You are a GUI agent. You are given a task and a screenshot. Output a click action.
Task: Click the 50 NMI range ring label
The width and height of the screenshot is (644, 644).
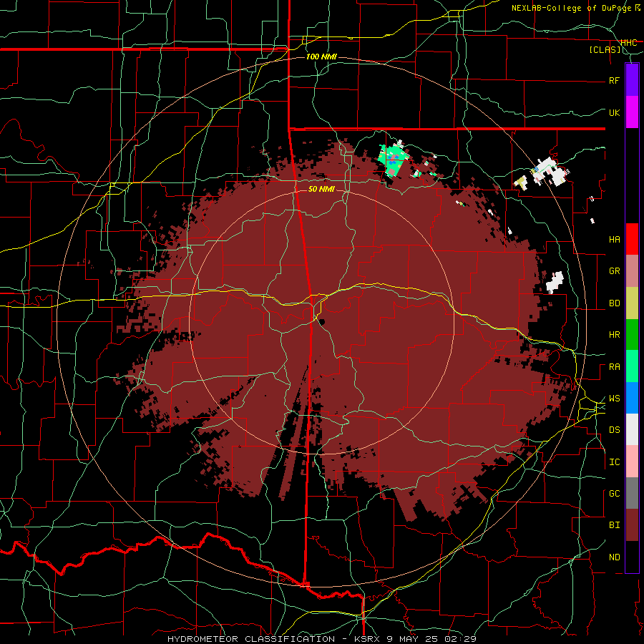tap(321, 190)
